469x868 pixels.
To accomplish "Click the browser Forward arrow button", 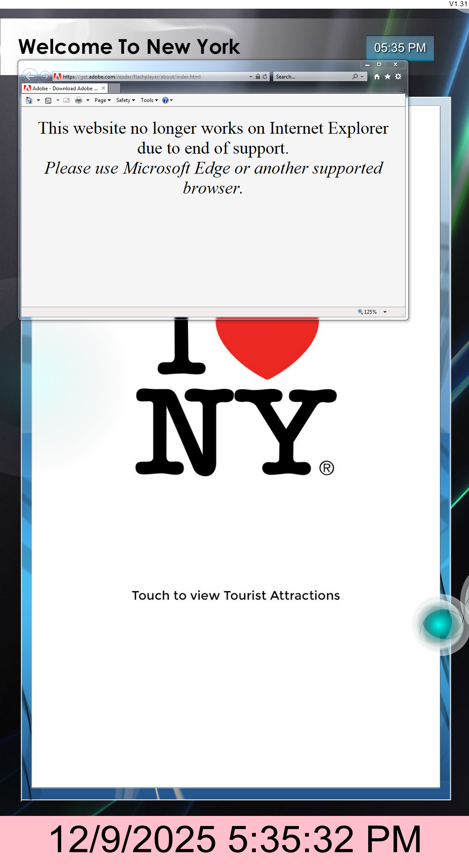I will pos(45,76).
